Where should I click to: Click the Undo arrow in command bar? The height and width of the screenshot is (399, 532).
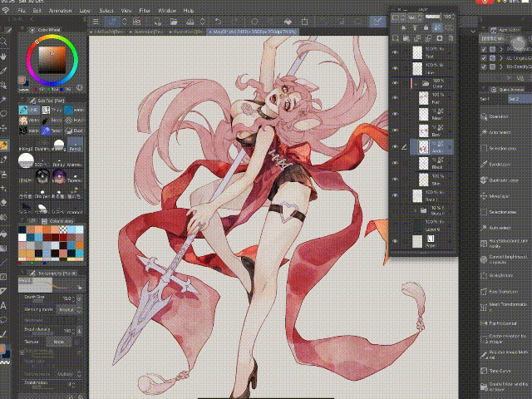218,22
